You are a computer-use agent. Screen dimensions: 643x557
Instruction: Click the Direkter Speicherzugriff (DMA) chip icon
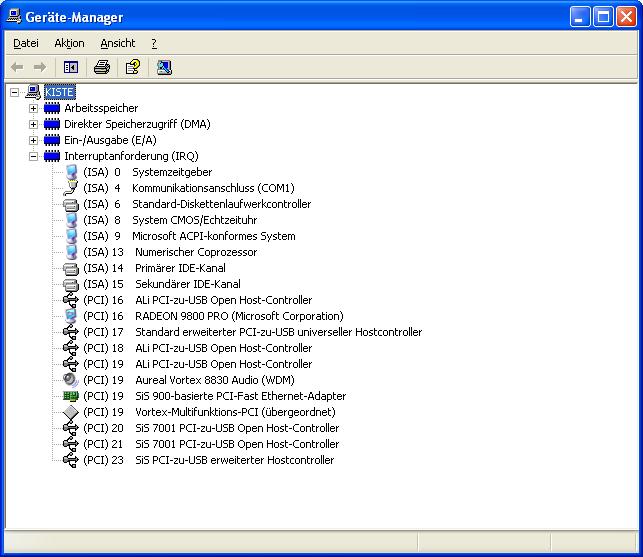click(x=52, y=124)
